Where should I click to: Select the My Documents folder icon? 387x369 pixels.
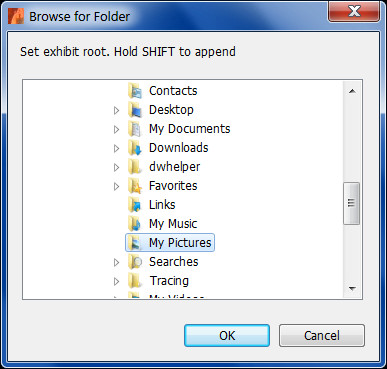tap(135, 129)
